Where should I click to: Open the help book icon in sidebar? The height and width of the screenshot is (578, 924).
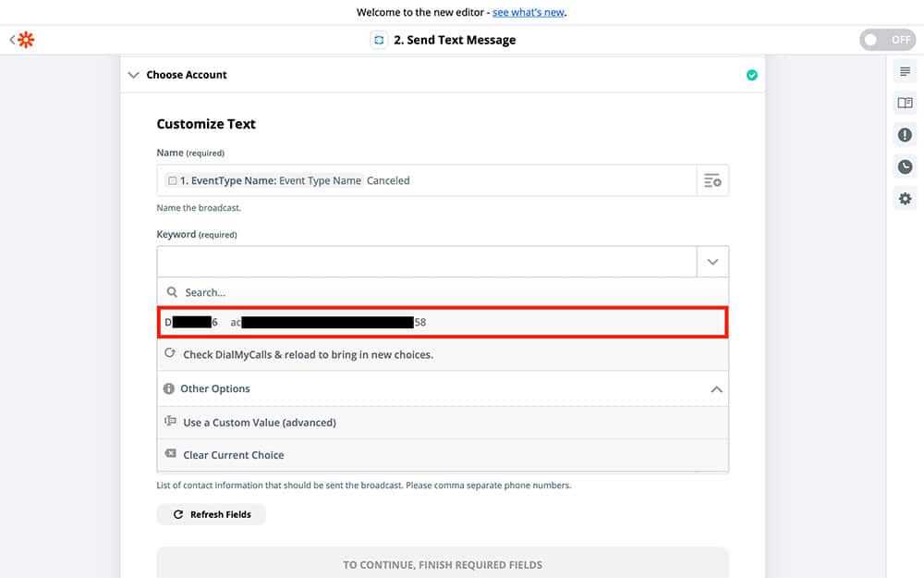click(x=905, y=103)
